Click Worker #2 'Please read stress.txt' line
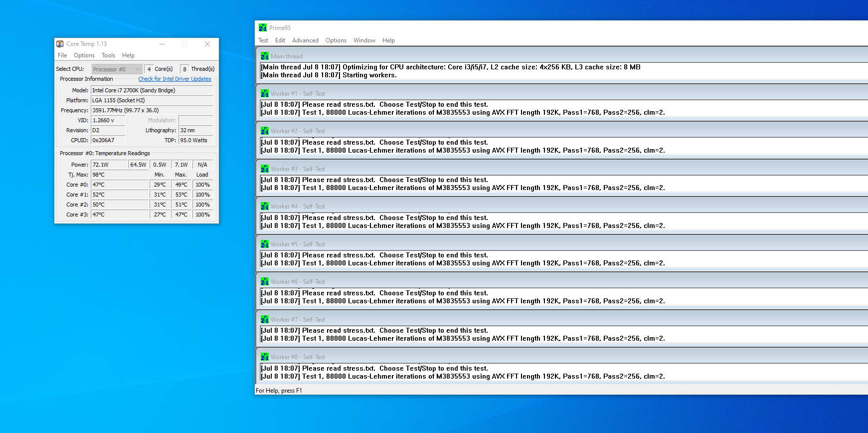This screenshot has height=433, width=868. (374, 143)
